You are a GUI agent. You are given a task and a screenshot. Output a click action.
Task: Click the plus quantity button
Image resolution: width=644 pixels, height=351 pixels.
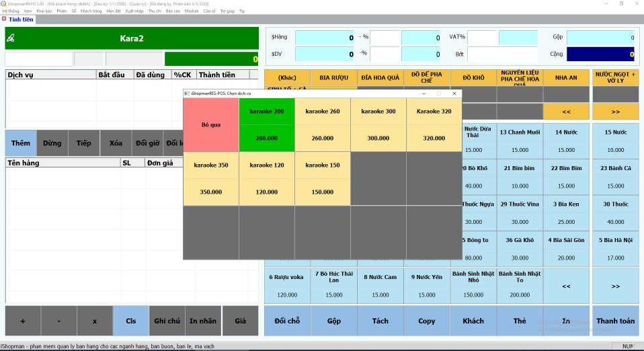point(23,321)
